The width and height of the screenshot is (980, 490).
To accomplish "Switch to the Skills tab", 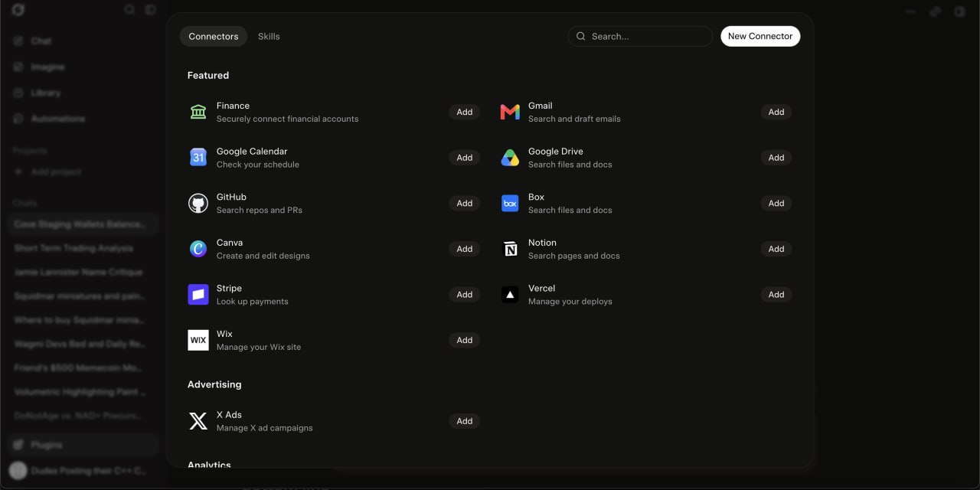I will click(x=269, y=36).
